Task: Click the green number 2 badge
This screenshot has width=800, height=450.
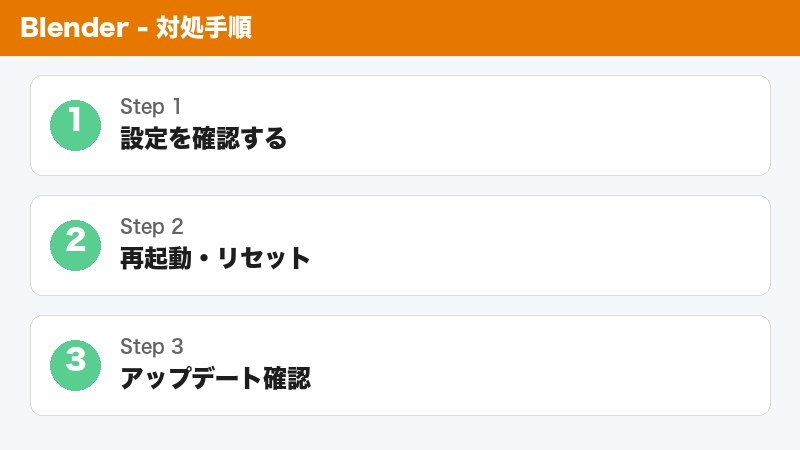Action: pyautogui.click(x=76, y=246)
